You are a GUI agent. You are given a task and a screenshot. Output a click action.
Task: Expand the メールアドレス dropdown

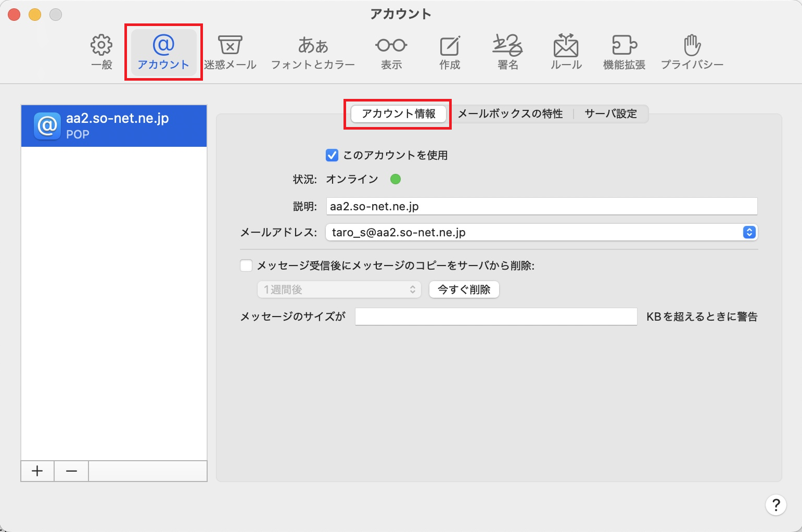tap(749, 232)
